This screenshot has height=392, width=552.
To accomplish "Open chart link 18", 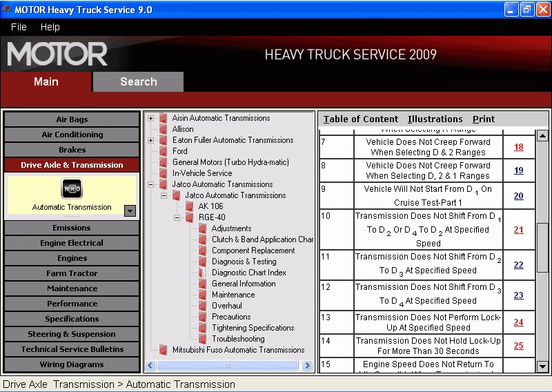I will point(519,147).
